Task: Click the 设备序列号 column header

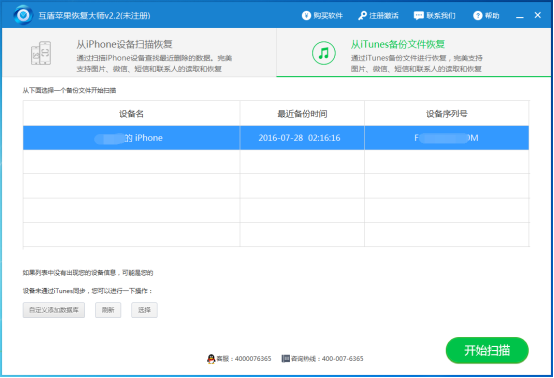Action: pyautogui.click(x=447, y=113)
